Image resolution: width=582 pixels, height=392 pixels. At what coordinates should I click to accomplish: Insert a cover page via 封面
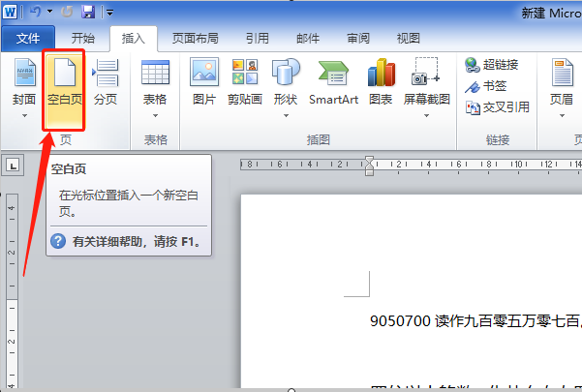24,81
